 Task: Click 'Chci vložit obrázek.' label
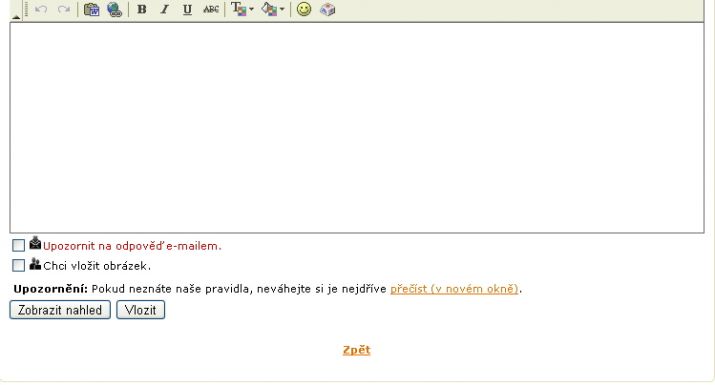pos(97,266)
